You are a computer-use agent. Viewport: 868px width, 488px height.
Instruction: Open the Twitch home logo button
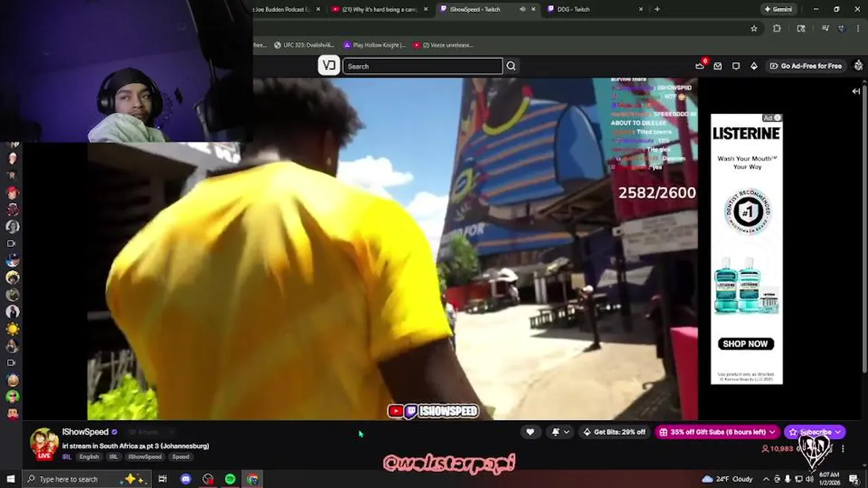click(x=329, y=66)
